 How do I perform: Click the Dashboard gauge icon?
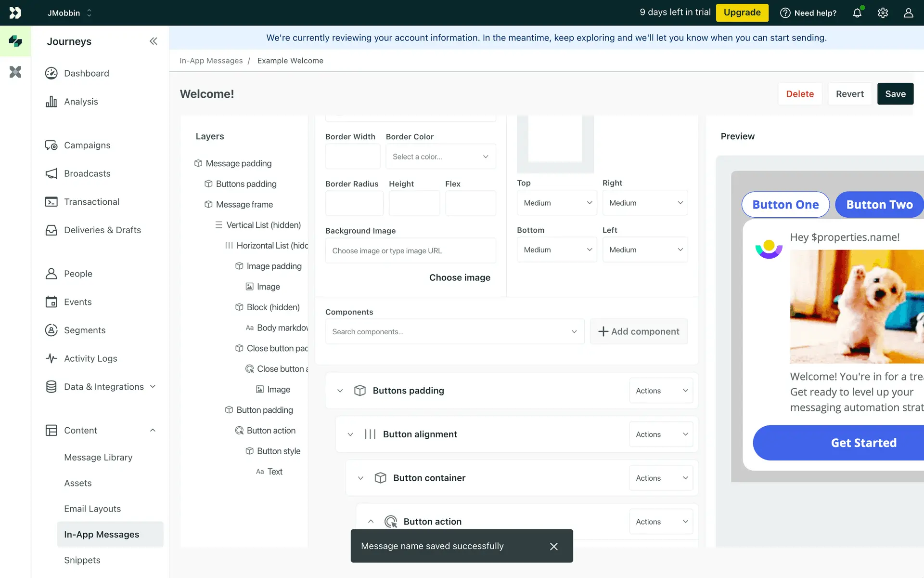(51, 73)
